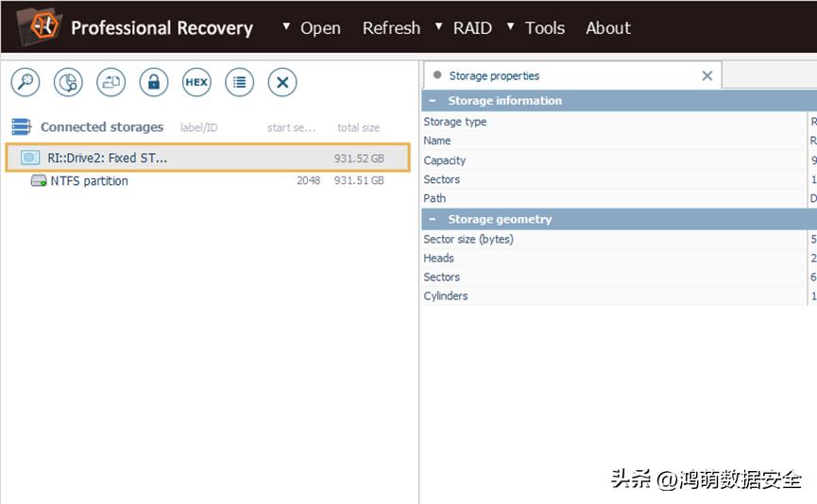Collapse the Storage information section
Image resolution: width=817 pixels, height=504 pixels.
coord(433,100)
